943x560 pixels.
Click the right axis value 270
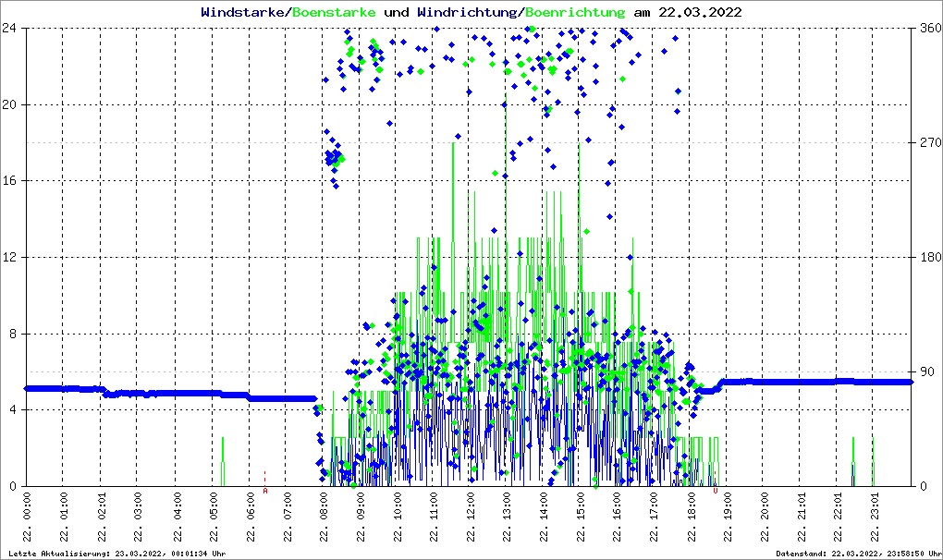coord(931,142)
